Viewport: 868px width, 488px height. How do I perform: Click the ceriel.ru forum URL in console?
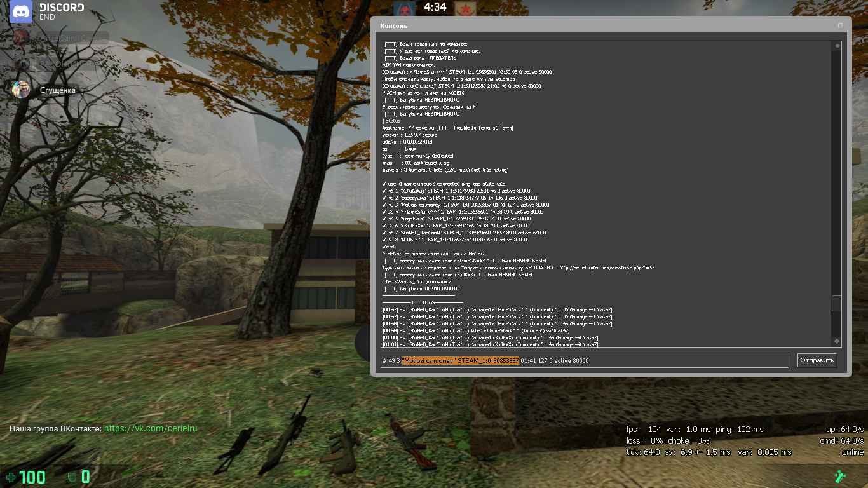point(607,268)
